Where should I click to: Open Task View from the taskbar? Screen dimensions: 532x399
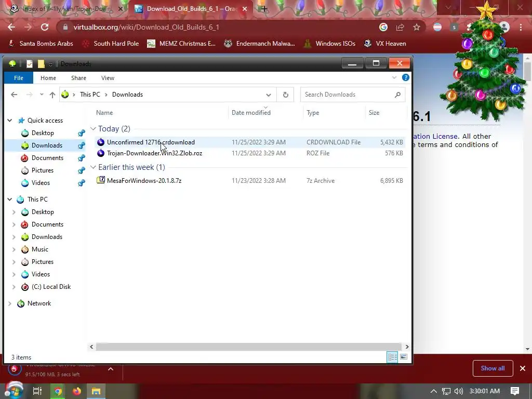pos(37,391)
